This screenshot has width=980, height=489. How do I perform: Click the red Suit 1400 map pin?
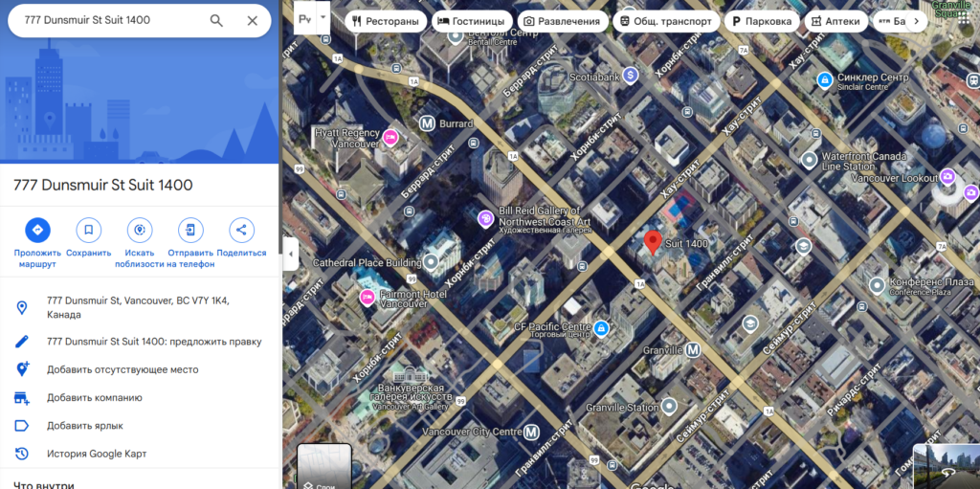click(653, 242)
